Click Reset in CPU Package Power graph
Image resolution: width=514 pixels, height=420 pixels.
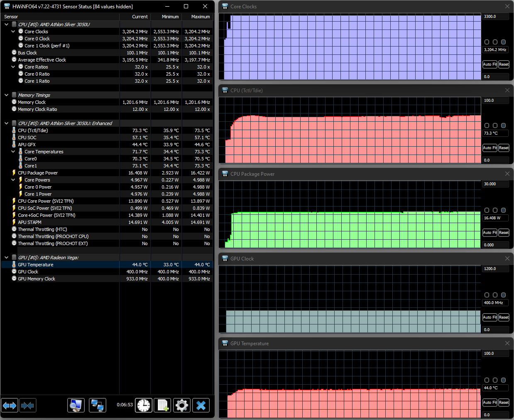(504, 233)
